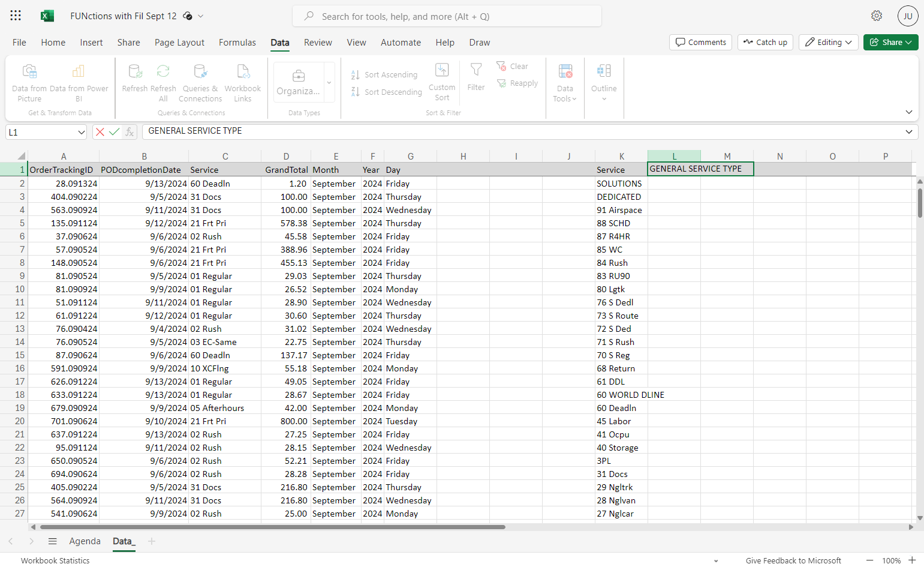924x567 pixels.
Task: Open the JU account avatar
Action: click(908, 16)
